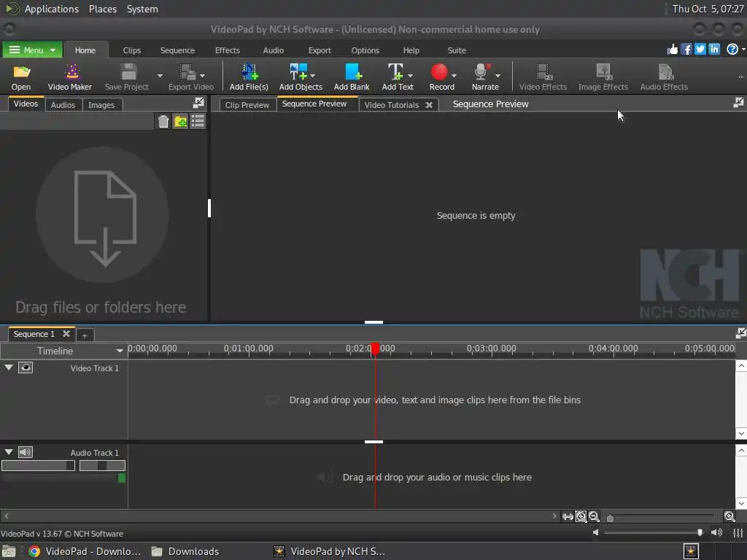This screenshot has height=560, width=747.
Task: Click the Twitter share icon
Action: (x=700, y=49)
